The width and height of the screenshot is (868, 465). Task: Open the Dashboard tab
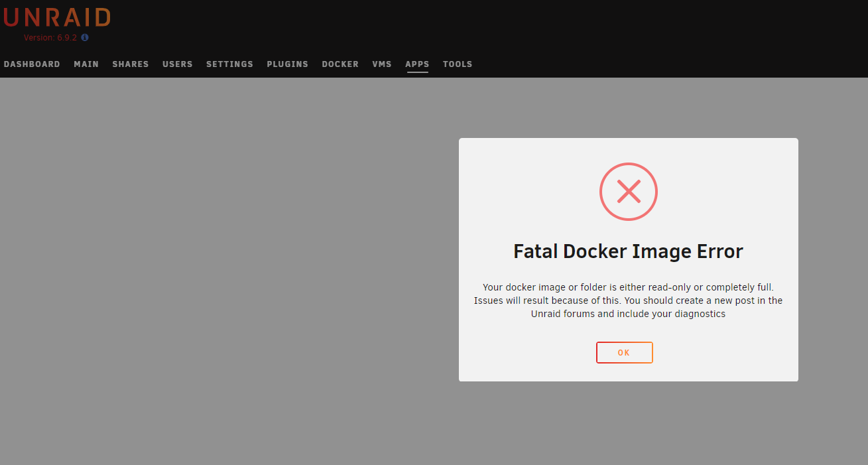(x=32, y=64)
